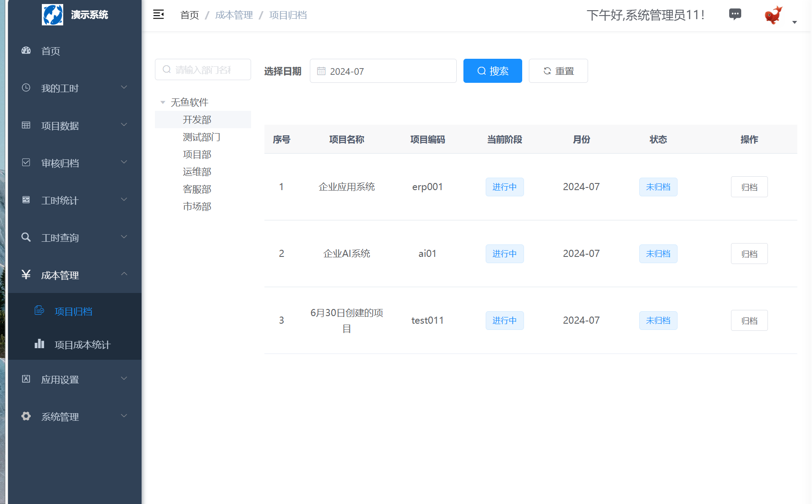Image resolution: width=812 pixels, height=504 pixels.
Task: Click the dashboard icon next to 首页
Action: click(26, 50)
